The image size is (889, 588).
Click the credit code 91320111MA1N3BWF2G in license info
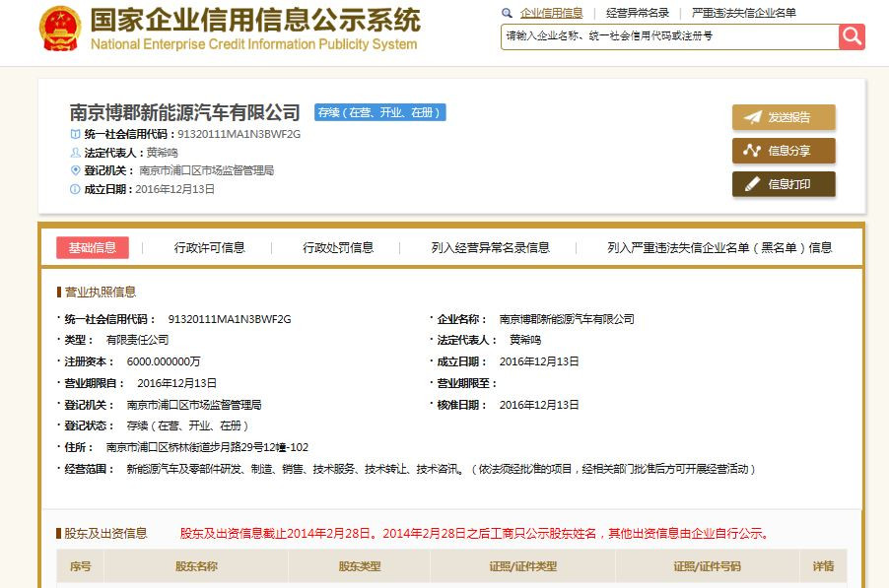tap(230, 319)
